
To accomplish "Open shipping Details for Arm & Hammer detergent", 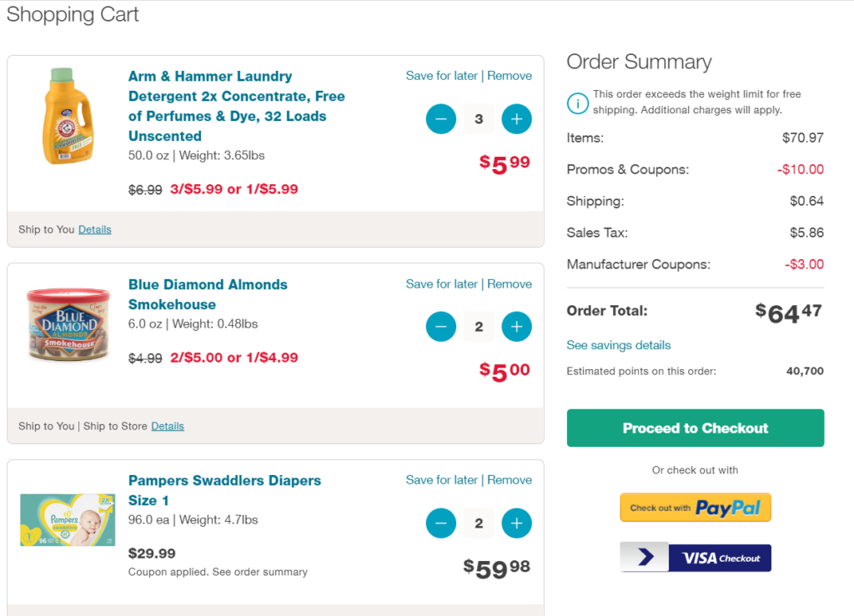I will (95, 229).
